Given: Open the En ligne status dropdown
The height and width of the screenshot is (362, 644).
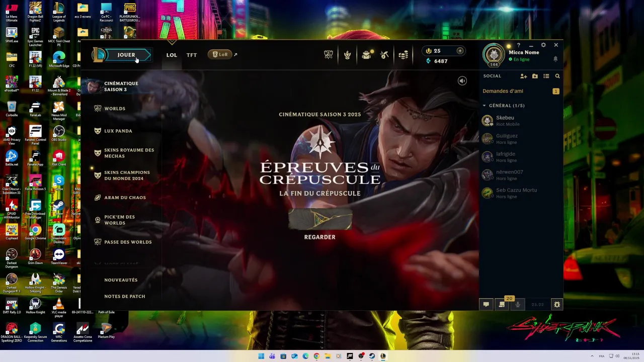Looking at the screenshot, I should tap(519, 59).
